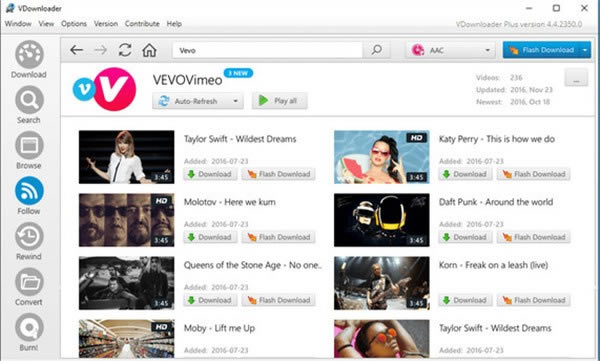Flash Download Daft Punk - Around the world
The width and height of the screenshot is (600, 361).
[534, 237]
